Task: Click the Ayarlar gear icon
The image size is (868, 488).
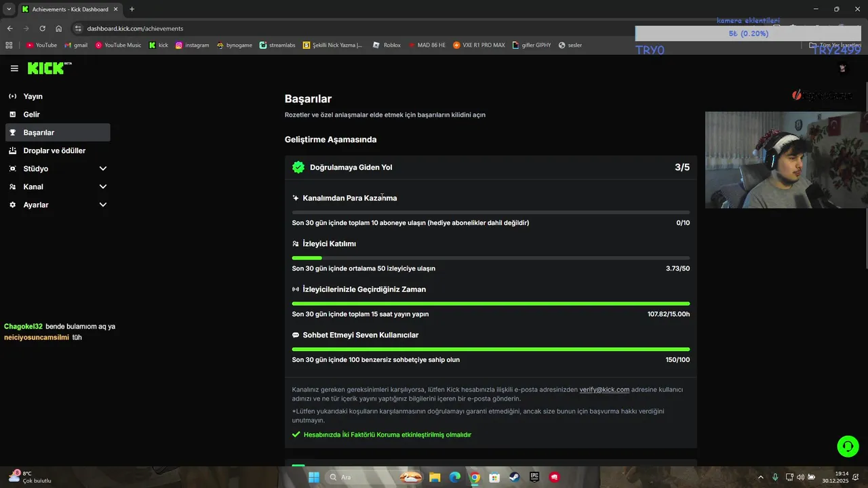Action: [x=13, y=205]
